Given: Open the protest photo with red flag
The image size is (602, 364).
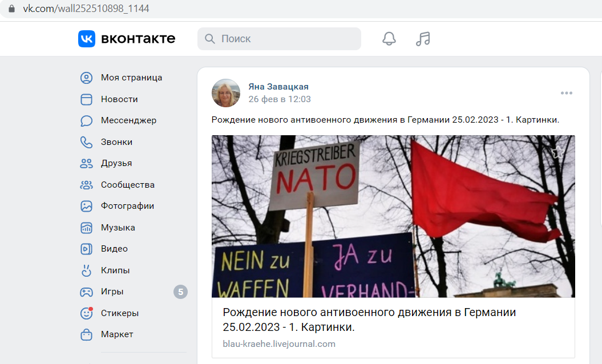Looking at the screenshot, I should [393, 216].
